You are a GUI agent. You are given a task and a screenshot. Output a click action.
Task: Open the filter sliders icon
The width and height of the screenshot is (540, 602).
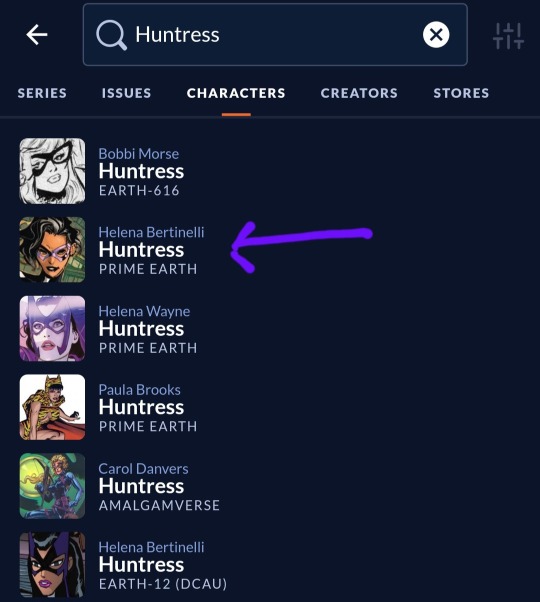point(508,36)
